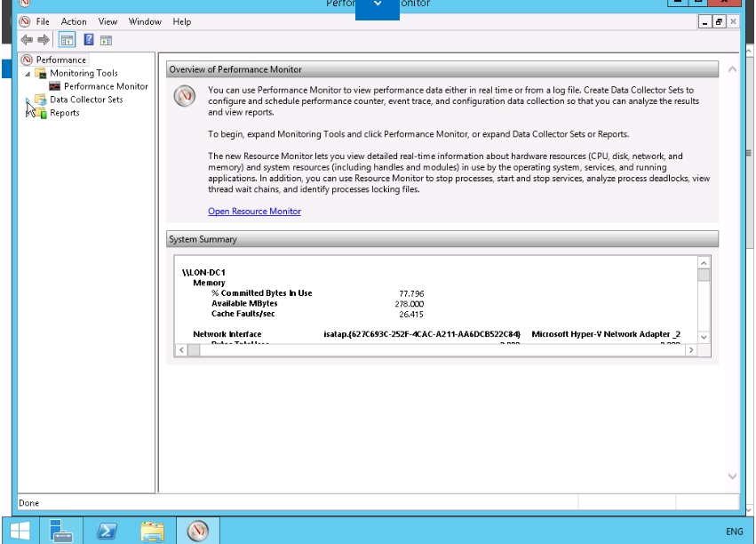The height and width of the screenshot is (544, 756).
Task: Toggle Show/Hide Console Tree toolbar icon
Action: click(x=67, y=40)
